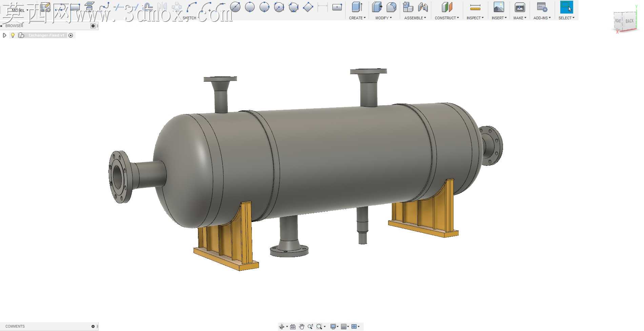The image size is (644, 331).
Task: Open the CONSTRUCT dropdown menu
Action: point(447,18)
